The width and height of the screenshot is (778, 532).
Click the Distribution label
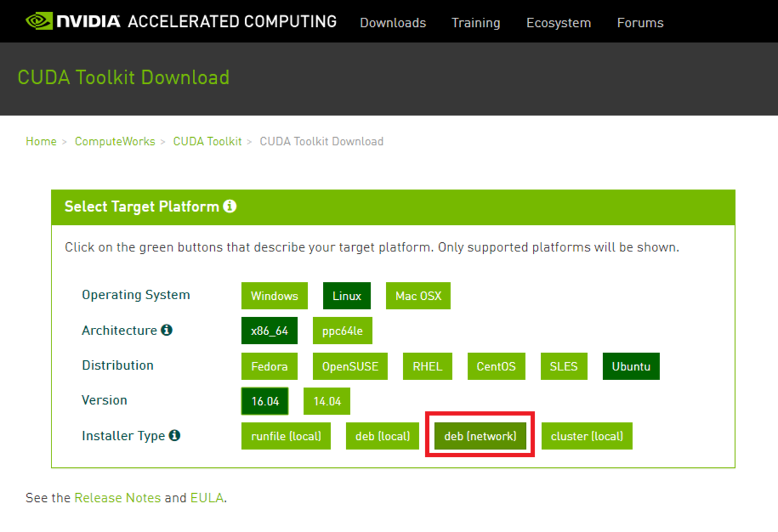pyautogui.click(x=117, y=365)
